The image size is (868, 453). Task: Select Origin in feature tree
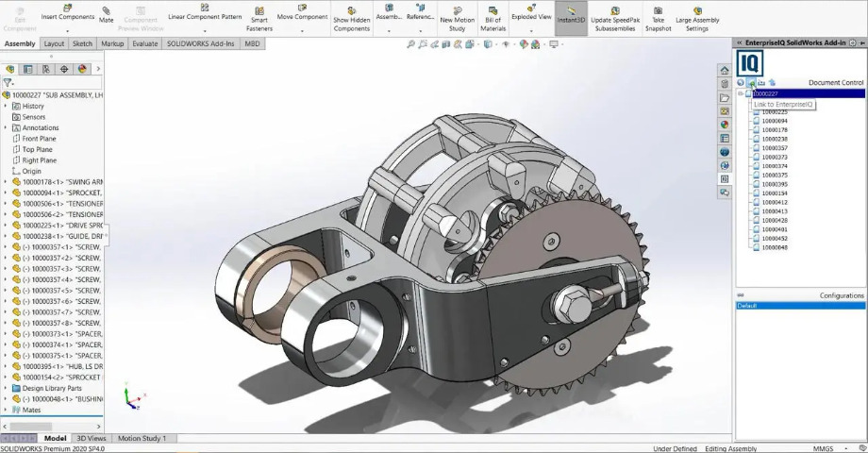tap(31, 171)
